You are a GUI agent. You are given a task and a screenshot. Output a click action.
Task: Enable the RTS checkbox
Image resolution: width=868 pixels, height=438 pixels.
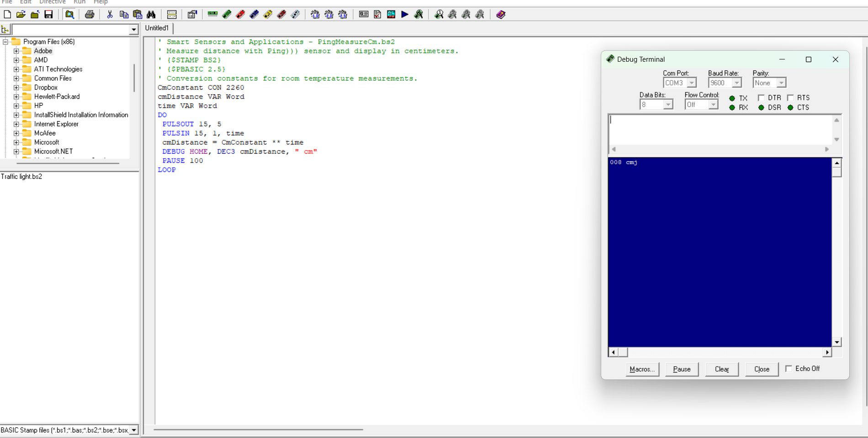pos(790,98)
